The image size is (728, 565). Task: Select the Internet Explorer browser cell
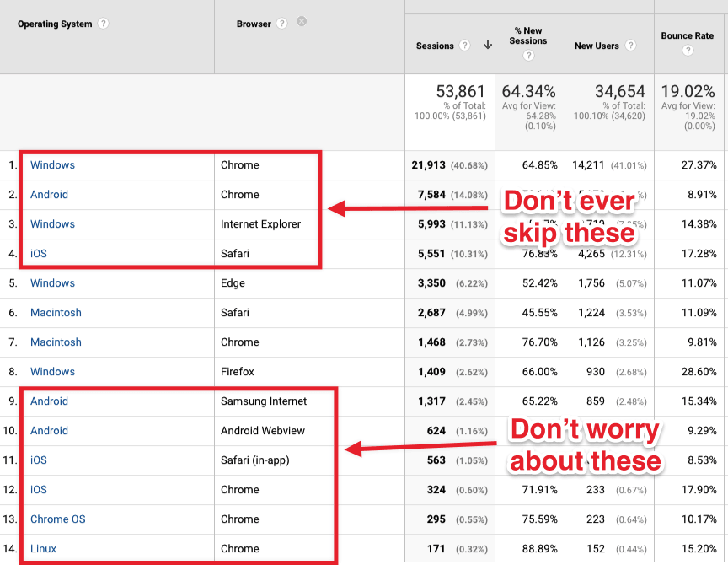[260, 224]
